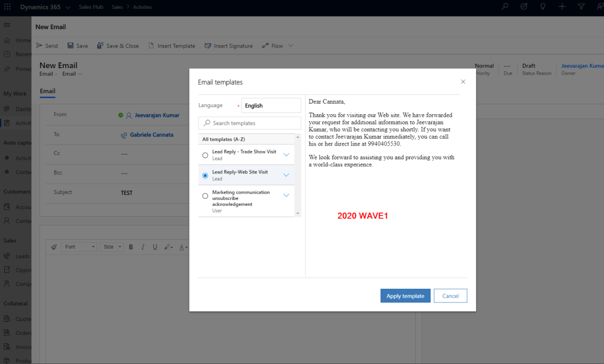The width and height of the screenshot is (604, 364).
Task: Open the advanced find filter icon
Action: click(x=581, y=7)
